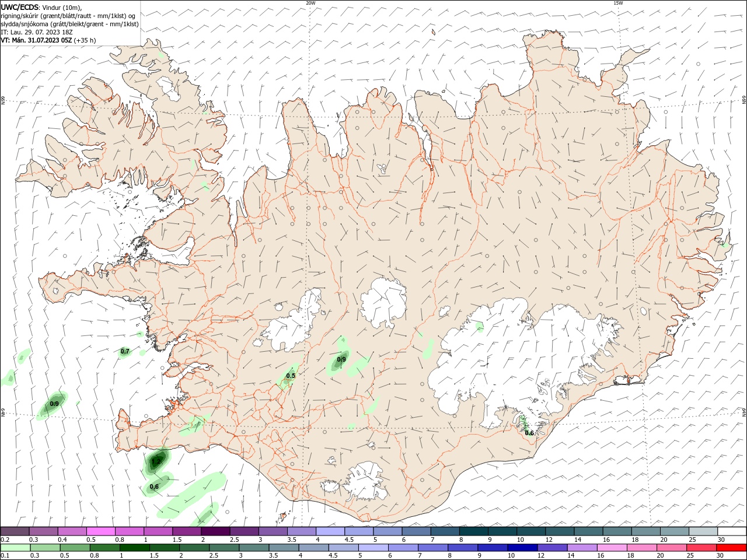Click the '20W' longitude label at the top

click(310, 3)
